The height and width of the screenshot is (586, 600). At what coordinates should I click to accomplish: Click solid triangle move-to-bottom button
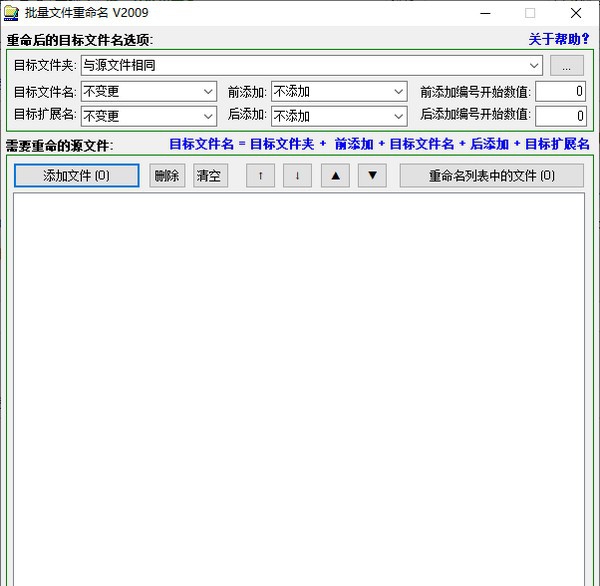(x=372, y=176)
